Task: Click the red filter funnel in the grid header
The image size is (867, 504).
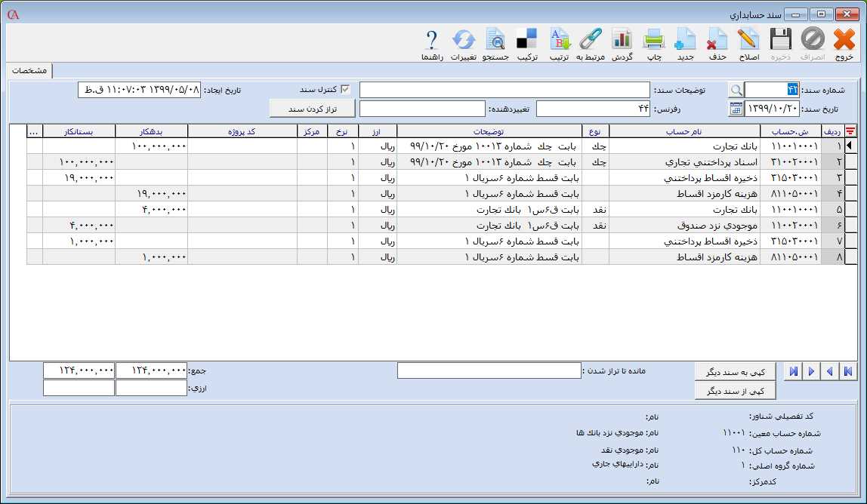Action: 850,131
